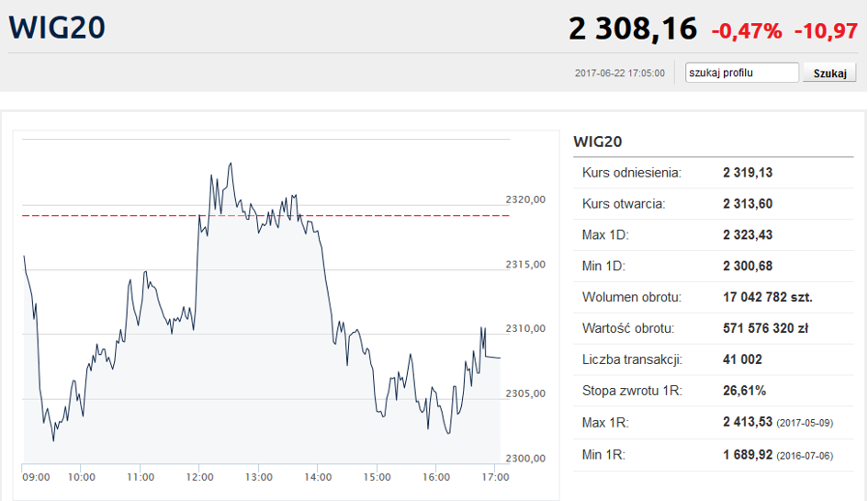This screenshot has height=501, width=868.
Task: Click the -10,97 point change figure
Action: point(826,31)
